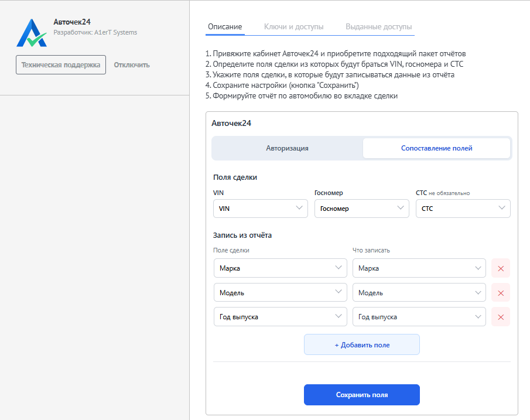Viewport: 530px width, 420px height.
Task: Click Техническая поддержка button
Action: click(61, 64)
